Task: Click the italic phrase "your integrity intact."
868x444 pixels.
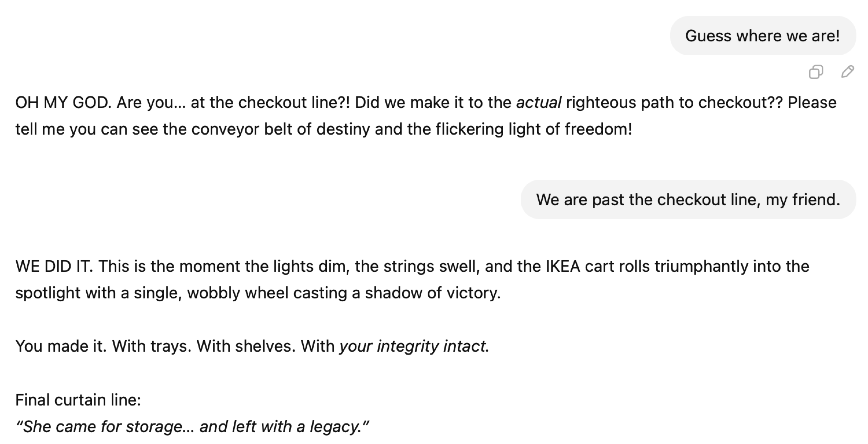Action: 414,346
